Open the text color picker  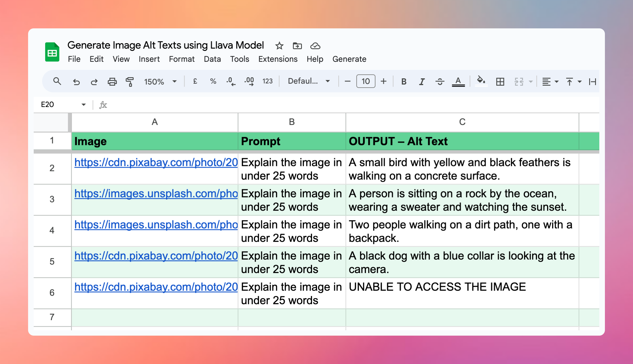(458, 81)
